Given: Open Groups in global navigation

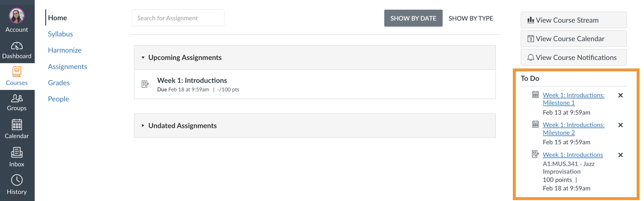Looking at the screenshot, I should pos(17,98).
